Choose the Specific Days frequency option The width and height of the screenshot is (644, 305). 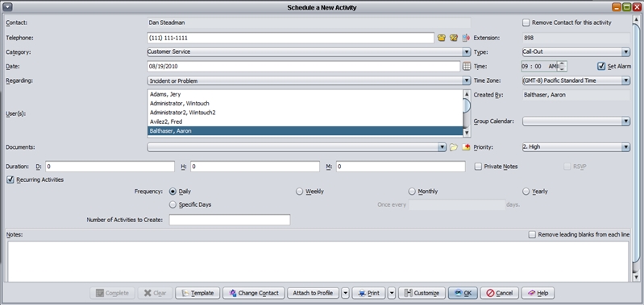coord(173,204)
